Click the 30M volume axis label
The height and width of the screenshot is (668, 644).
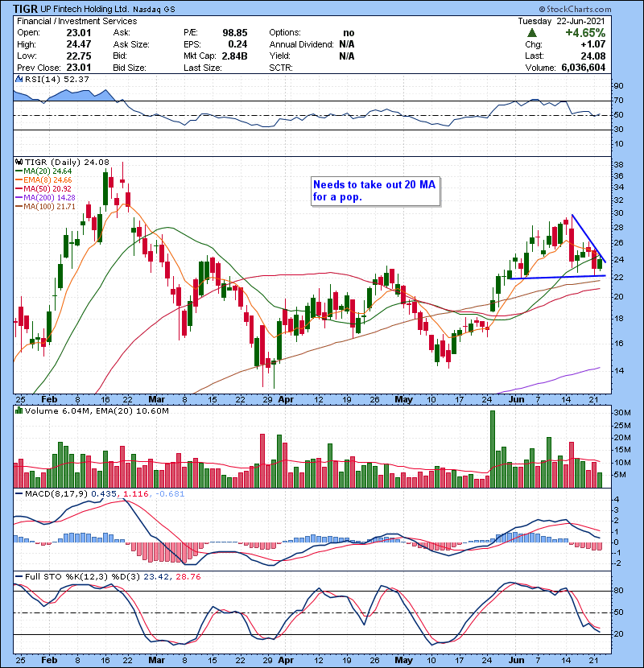[621, 412]
